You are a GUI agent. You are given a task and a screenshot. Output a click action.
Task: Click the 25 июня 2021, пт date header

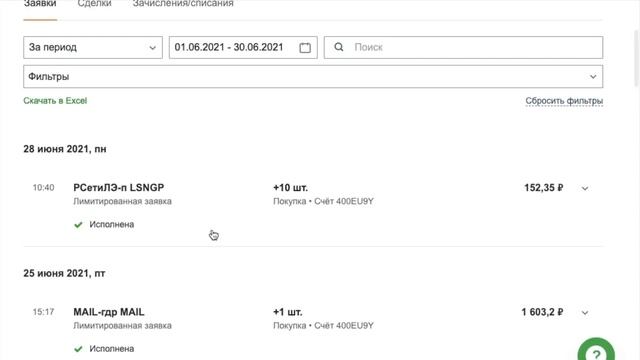tap(64, 273)
